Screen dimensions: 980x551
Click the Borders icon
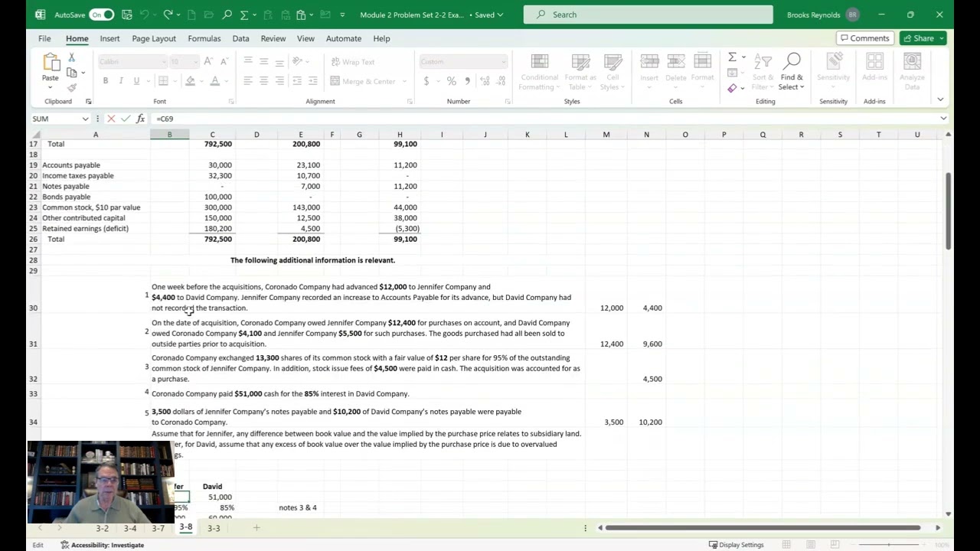tap(163, 81)
